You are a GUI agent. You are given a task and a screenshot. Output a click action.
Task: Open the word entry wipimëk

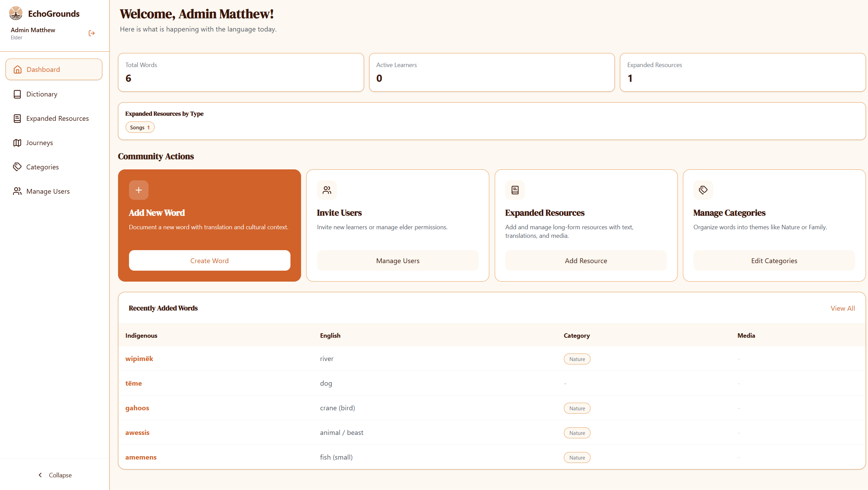coord(139,358)
